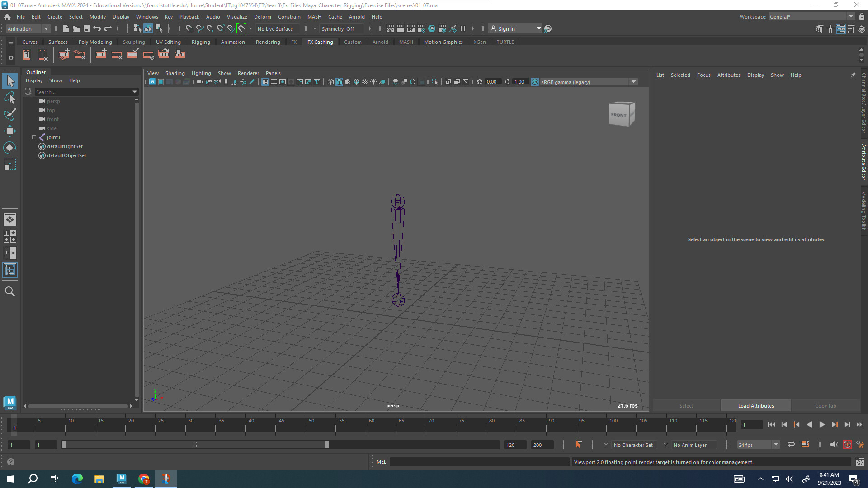
Task: Expand joint1 in the Outliner
Action: [x=34, y=137]
